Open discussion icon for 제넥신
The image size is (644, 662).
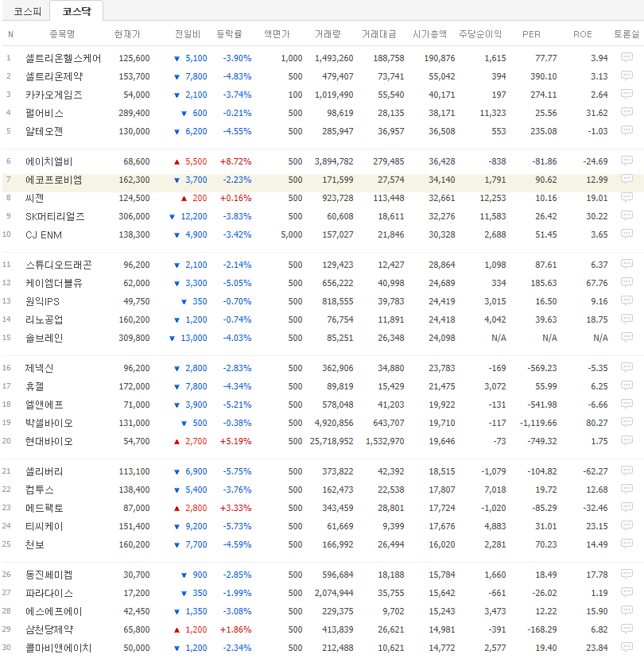click(x=627, y=367)
